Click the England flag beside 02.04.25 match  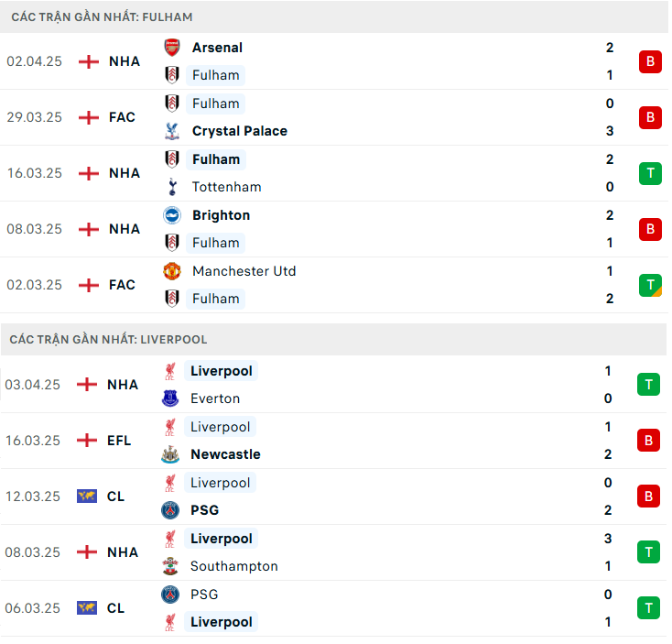pos(89,61)
